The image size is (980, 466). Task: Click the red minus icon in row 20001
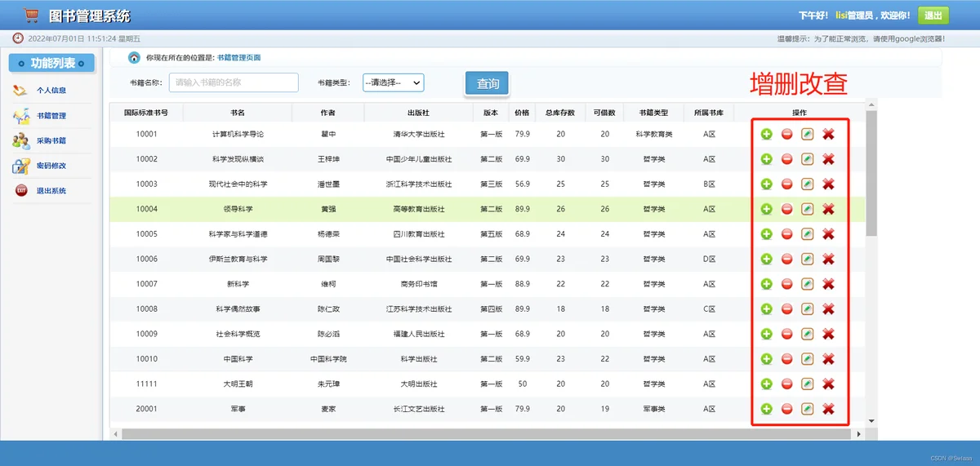tap(787, 409)
